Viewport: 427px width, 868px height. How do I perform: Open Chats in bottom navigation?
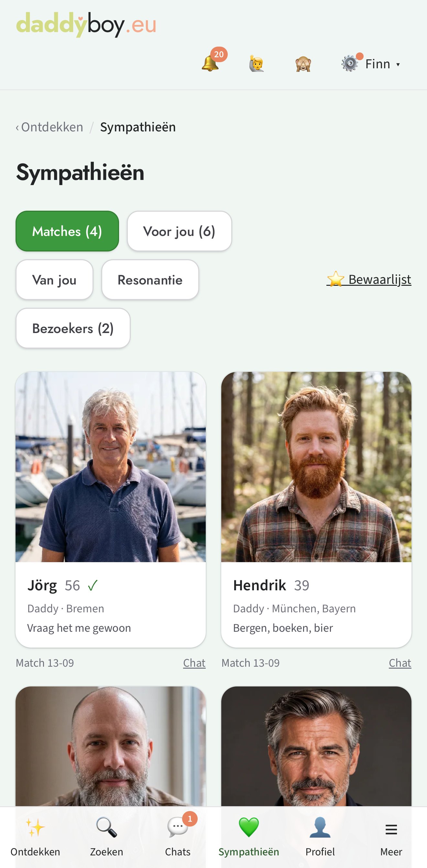178,837
